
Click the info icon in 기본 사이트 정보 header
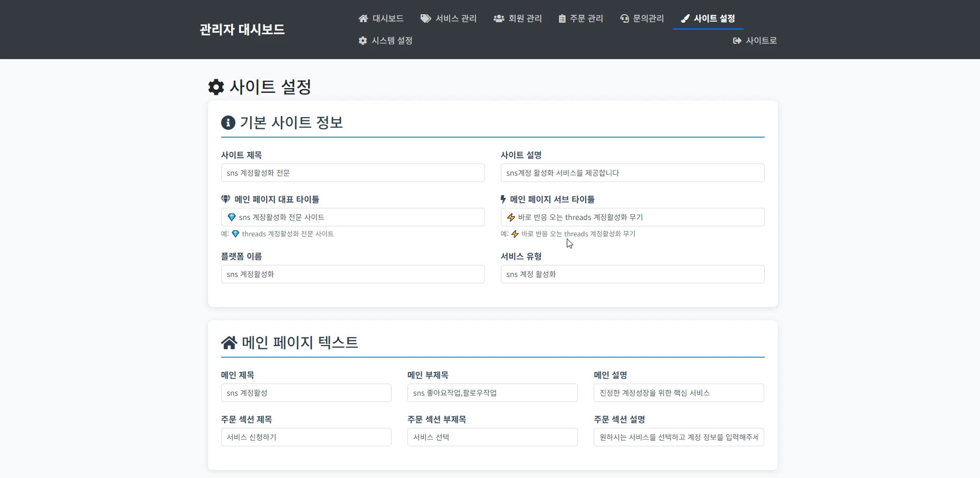point(228,122)
